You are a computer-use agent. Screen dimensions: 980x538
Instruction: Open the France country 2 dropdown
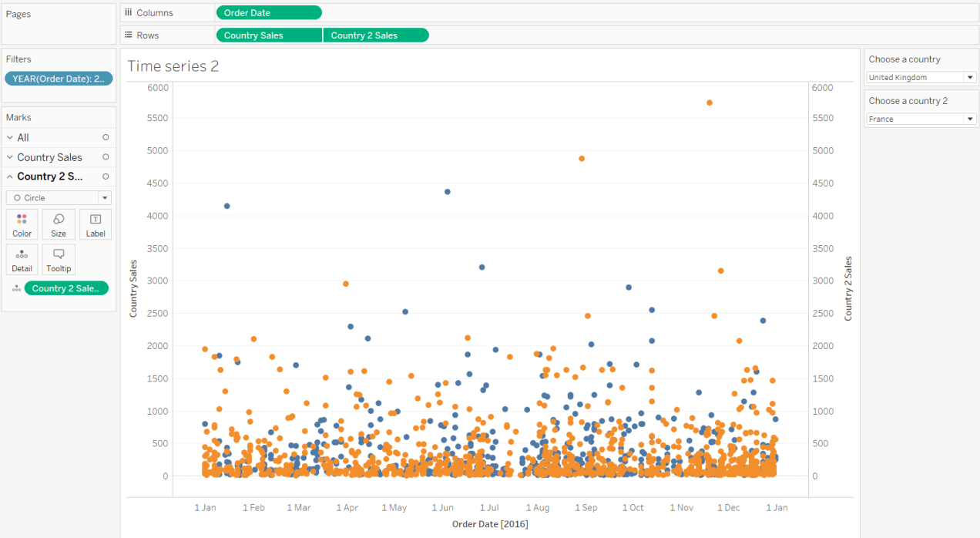click(x=921, y=119)
